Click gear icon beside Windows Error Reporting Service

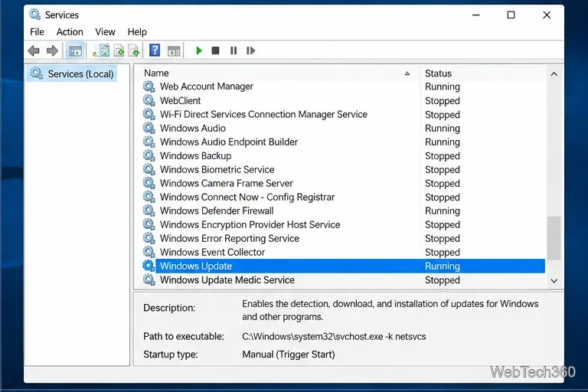point(149,238)
